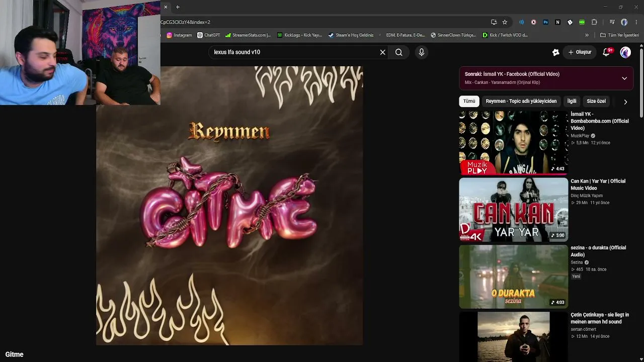The image size is (644, 362).
Task: Open the StreamerStats.com bookmark
Action: tap(248, 35)
